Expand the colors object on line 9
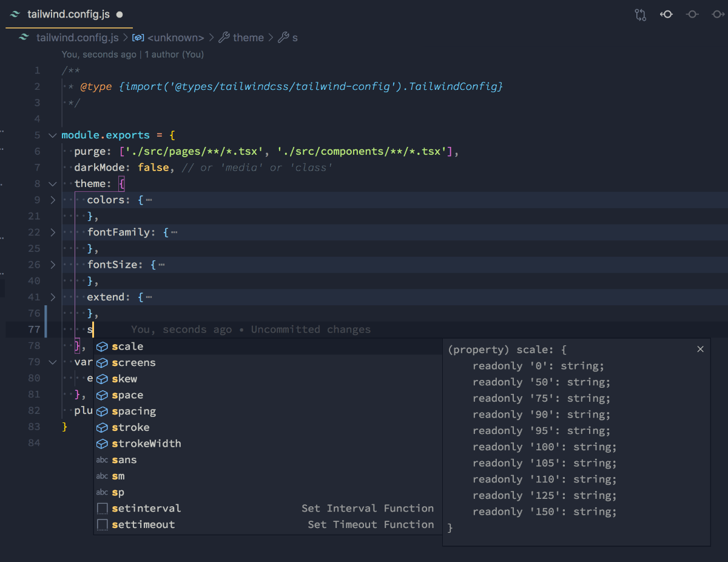The height and width of the screenshot is (562, 728). pyautogui.click(x=52, y=199)
